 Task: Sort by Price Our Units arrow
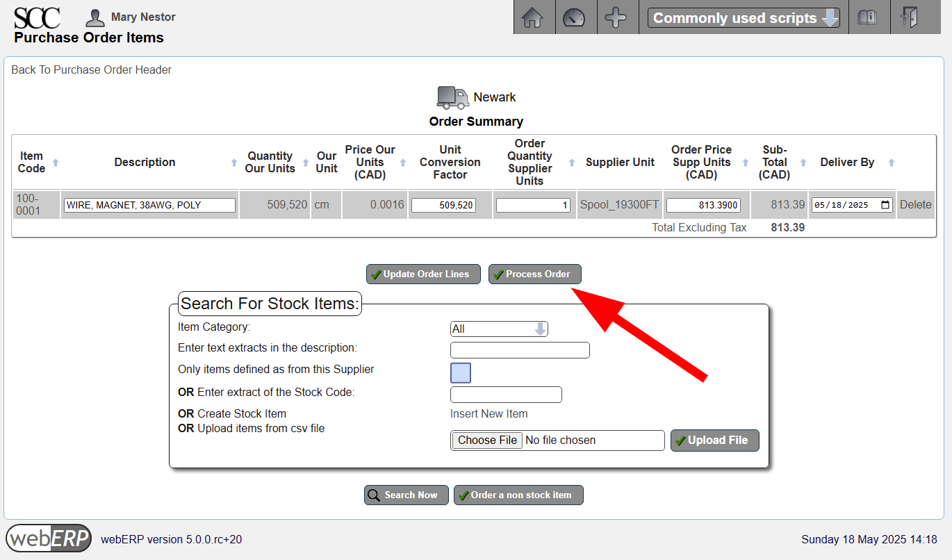403,163
